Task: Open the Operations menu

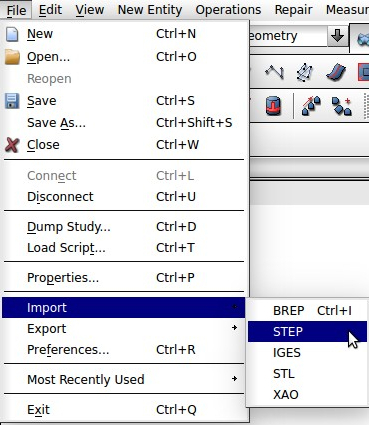Action: click(x=228, y=10)
